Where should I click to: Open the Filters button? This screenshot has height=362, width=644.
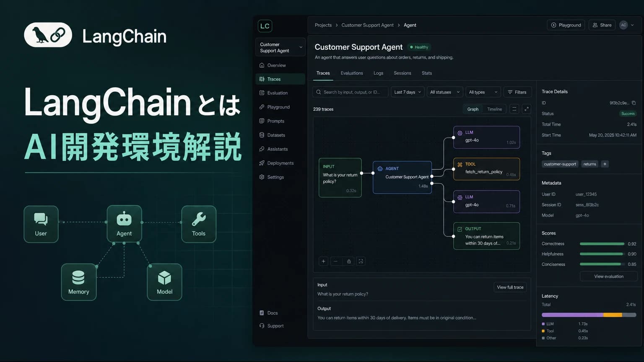click(x=517, y=92)
